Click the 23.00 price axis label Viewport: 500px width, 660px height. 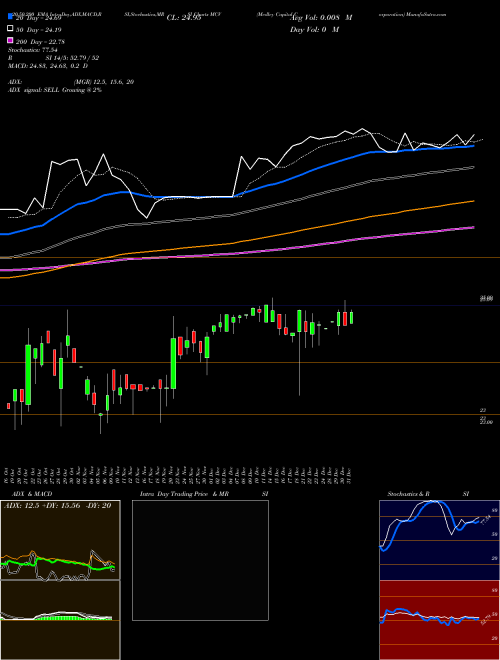[x=486, y=422]
